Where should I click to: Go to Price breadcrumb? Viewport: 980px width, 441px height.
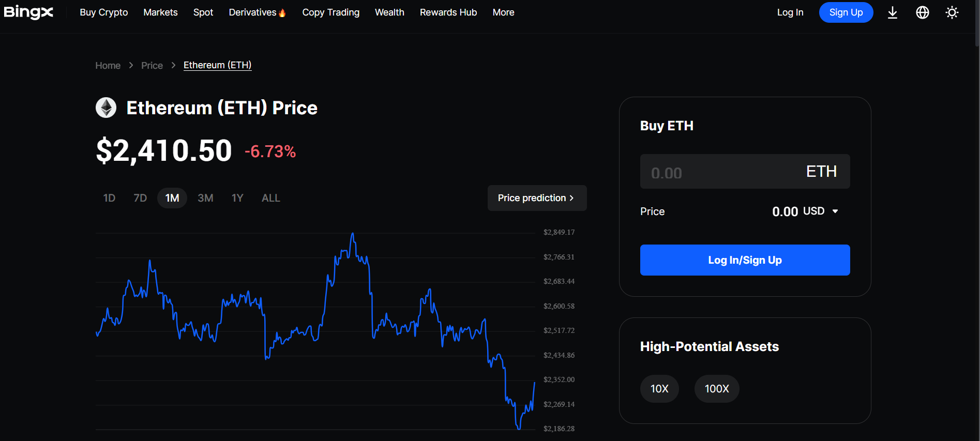pyautogui.click(x=152, y=66)
